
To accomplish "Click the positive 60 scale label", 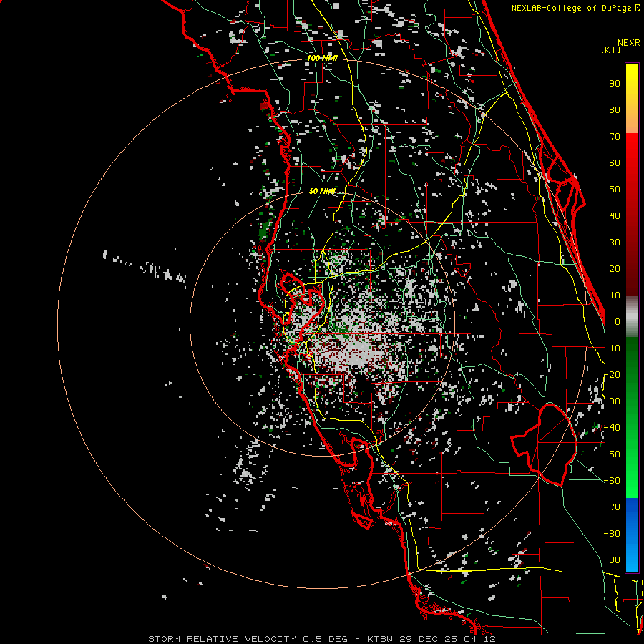I will 615,163.
